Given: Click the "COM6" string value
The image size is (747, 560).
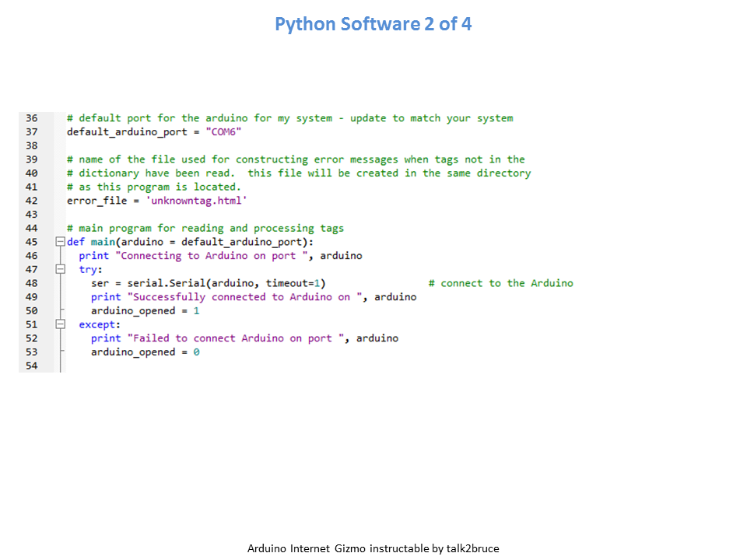Looking at the screenshot, I should pyautogui.click(x=223, y=132).
